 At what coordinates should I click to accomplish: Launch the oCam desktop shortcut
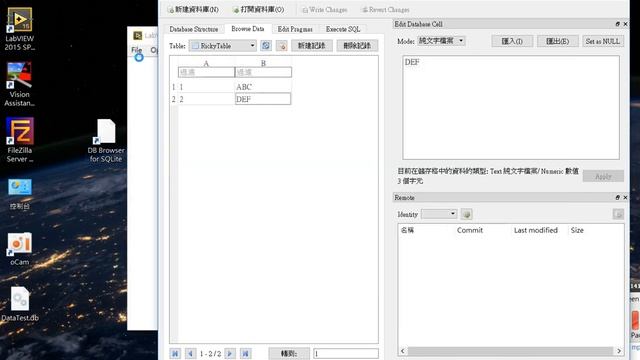tap(20, 249)
